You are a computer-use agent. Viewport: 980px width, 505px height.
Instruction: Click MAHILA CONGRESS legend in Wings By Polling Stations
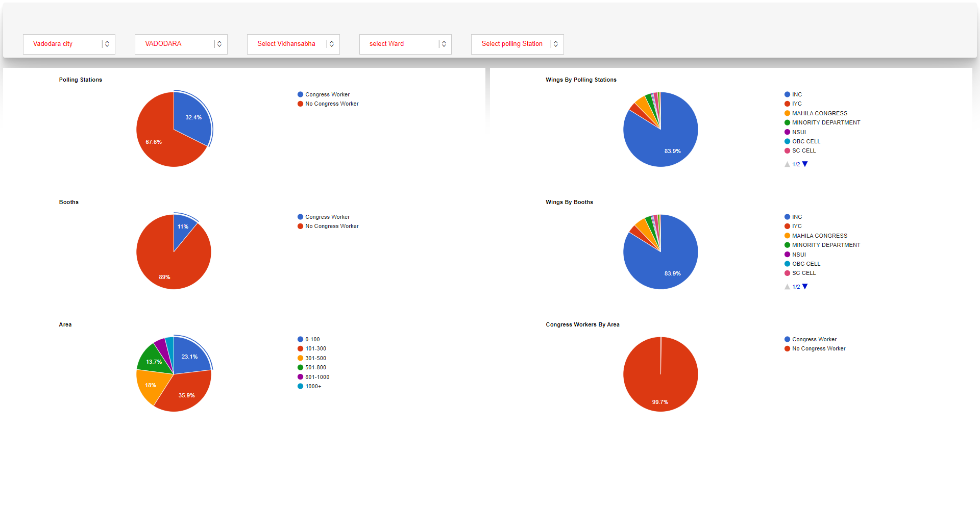[x=819, y=113]
